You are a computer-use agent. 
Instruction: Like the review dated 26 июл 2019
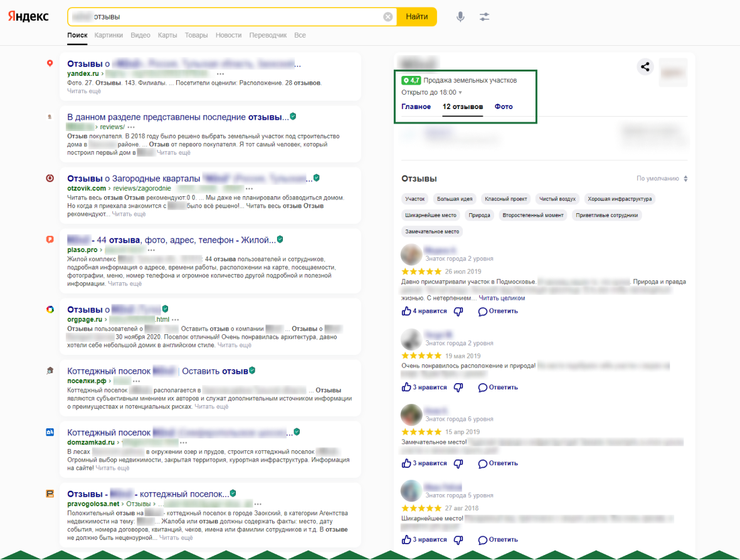point(406,311)
